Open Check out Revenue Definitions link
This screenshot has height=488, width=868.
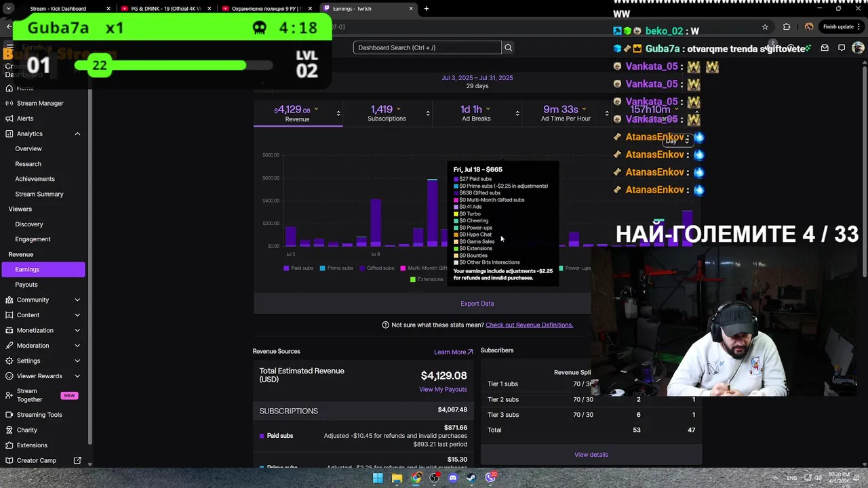click(x=529, y=325)
